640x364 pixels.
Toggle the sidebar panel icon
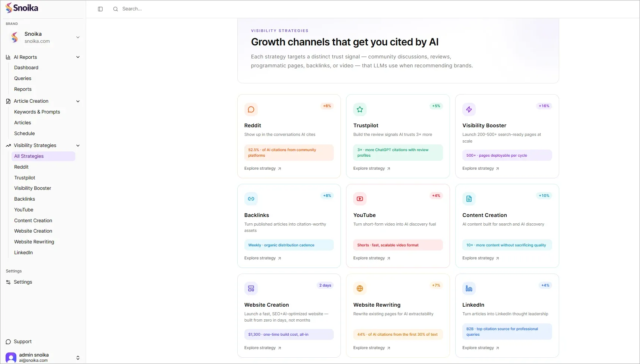point(100,9)
